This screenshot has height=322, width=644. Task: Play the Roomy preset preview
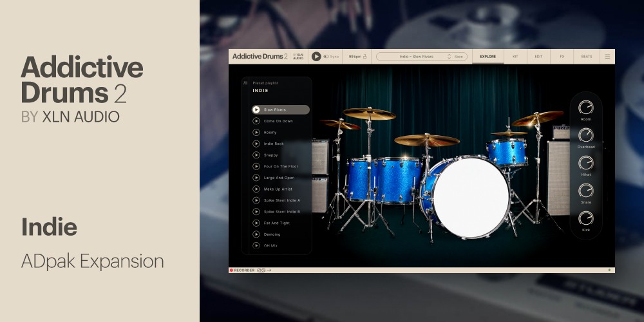pos(256,132)
